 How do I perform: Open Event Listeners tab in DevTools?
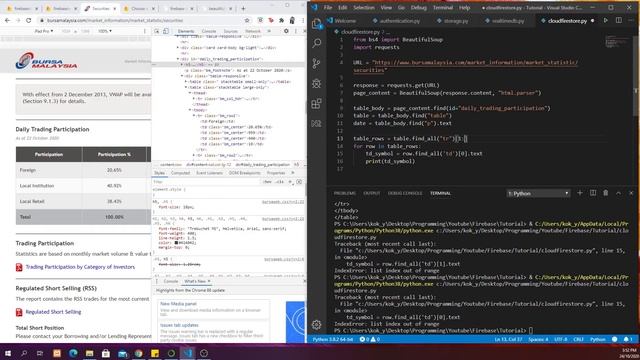(x=209, y=173)
